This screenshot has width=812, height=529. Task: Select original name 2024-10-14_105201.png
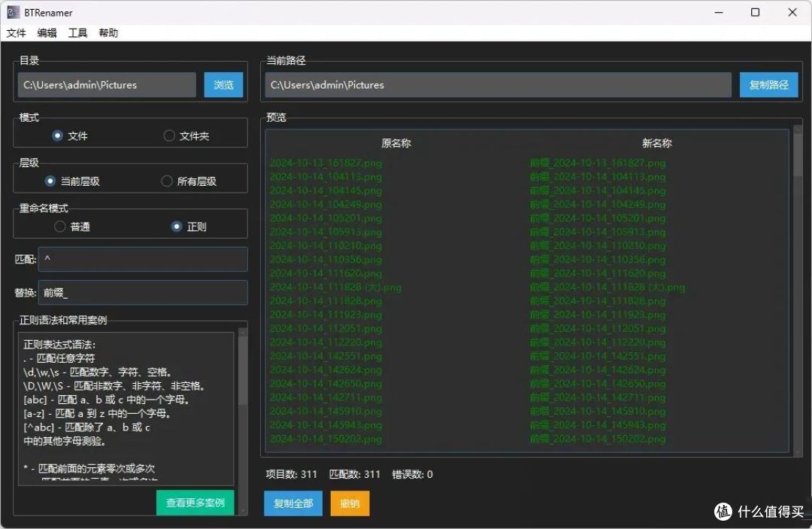coord(326,218)
